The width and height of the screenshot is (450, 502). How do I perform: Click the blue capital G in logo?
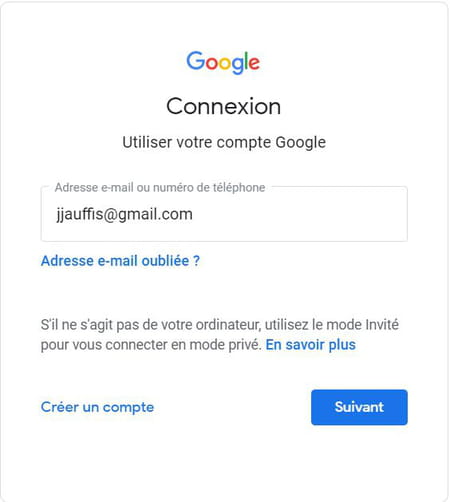196,60
